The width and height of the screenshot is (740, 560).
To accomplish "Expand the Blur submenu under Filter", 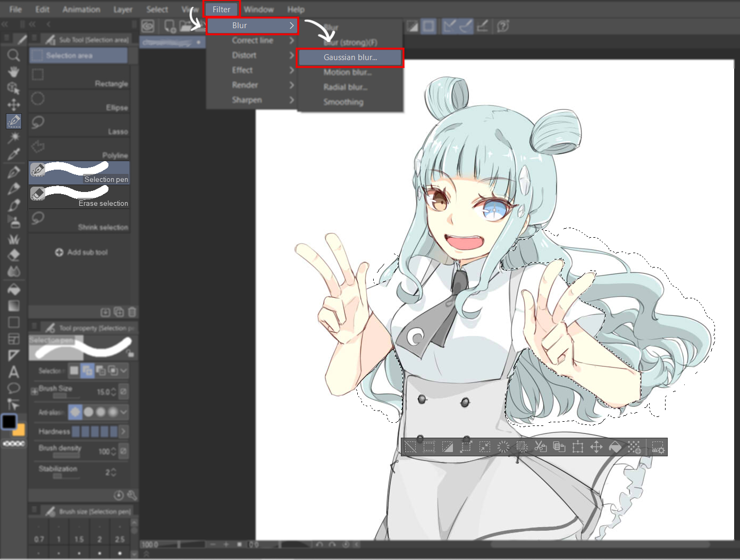I will tap(239, 26).
